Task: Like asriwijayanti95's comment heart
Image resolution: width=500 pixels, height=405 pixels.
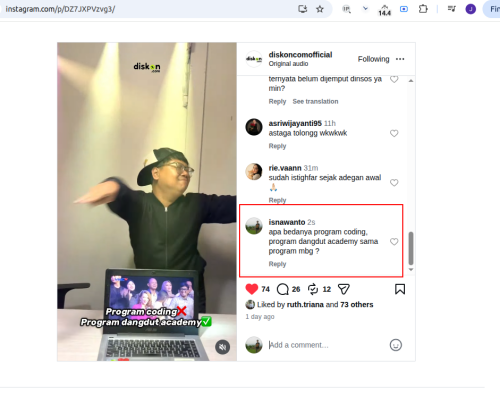Action: pyautogui.click(x=394, y=133)
